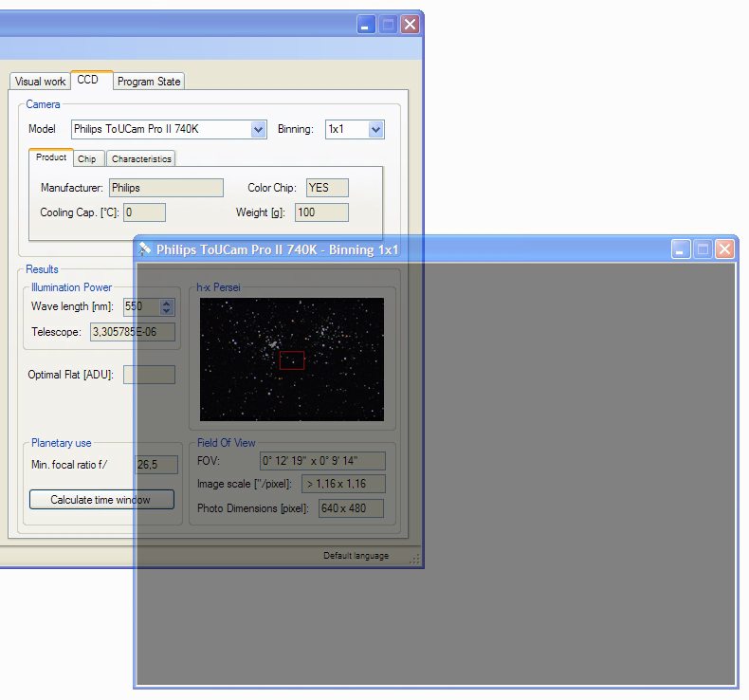
Task: Click the Cooling Cap. value field
Action: point(145,212)
